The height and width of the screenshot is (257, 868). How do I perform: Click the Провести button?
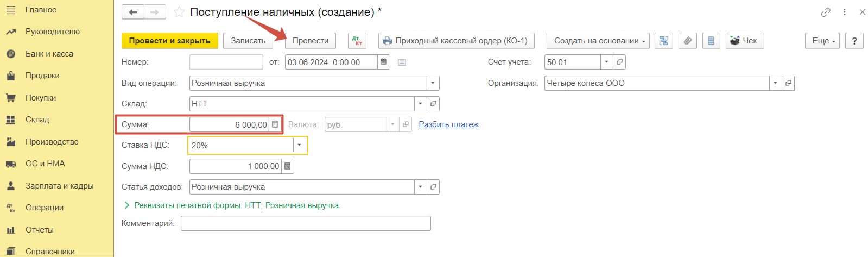(x=311, y=41)
